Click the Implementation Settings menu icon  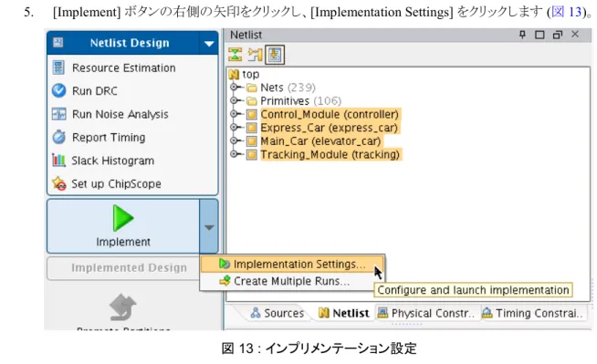(225, 264)
